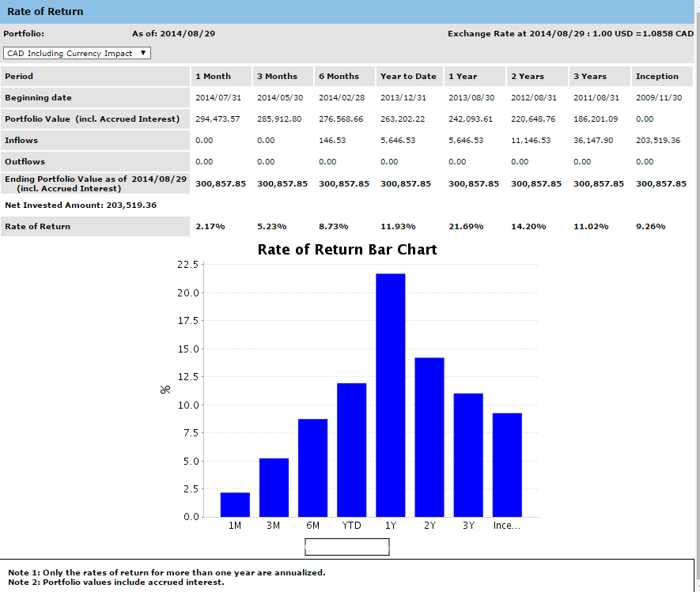Select the YTD bar in the chart
This screenshot has width=700, height=592.
[351, 450]
